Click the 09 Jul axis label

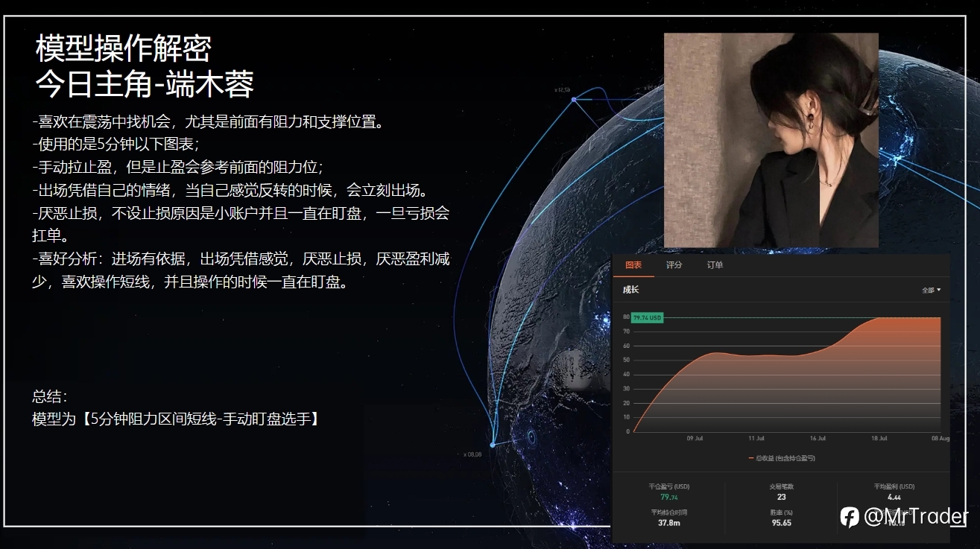point(695,439)
